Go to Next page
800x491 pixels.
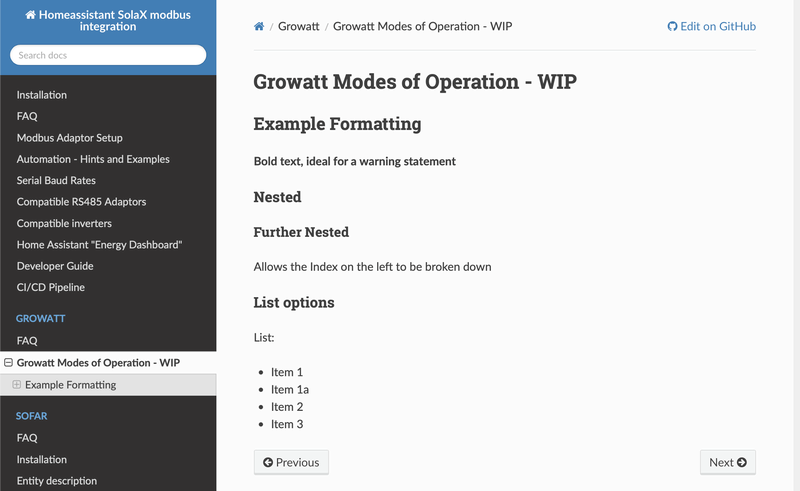tap(728, 462)
